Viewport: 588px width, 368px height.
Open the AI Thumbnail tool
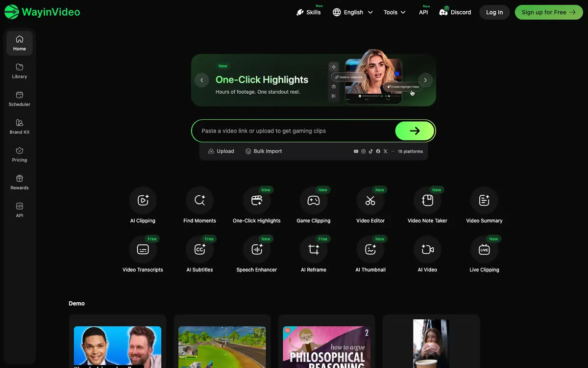coord(370,249)
